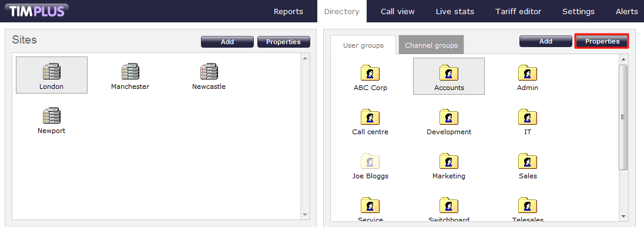Switch to the Channel groups tab
This screenshot has height=236, width=644.
coord(431,45)
